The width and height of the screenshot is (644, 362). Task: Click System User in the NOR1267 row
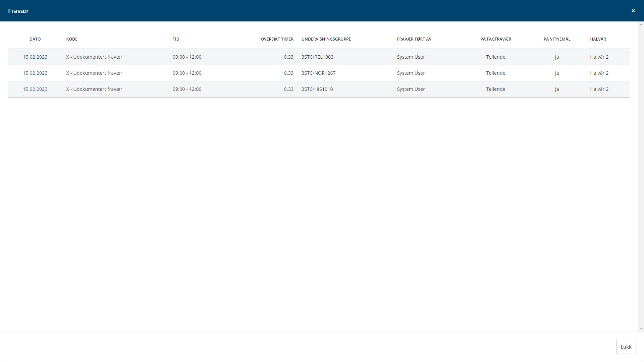[x=411, y=73]
